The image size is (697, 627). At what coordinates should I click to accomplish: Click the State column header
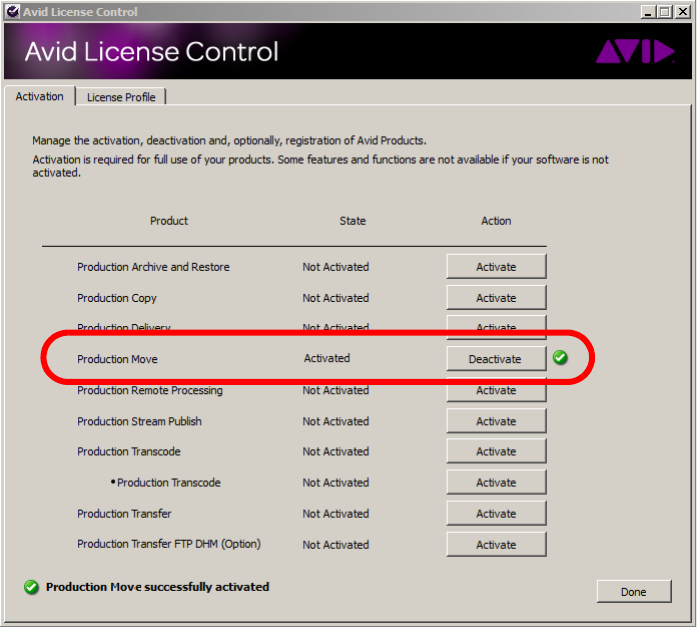(353, 221)
